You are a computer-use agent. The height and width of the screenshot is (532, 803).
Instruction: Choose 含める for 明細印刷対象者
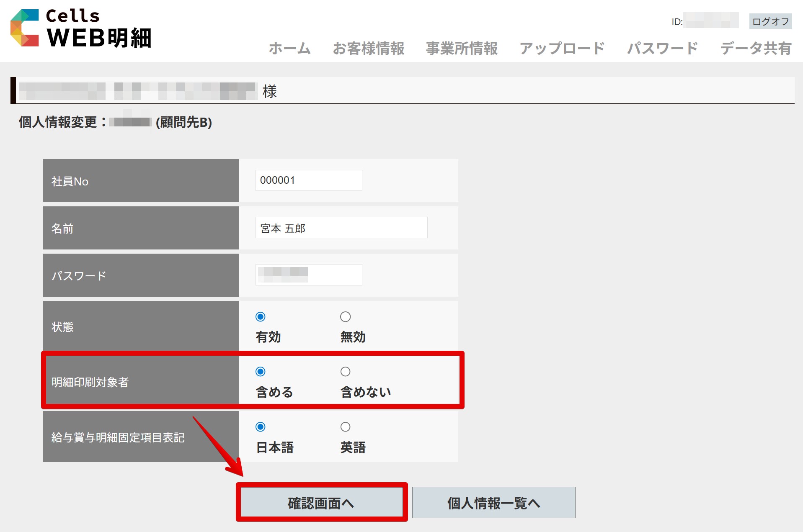[261, 372]
